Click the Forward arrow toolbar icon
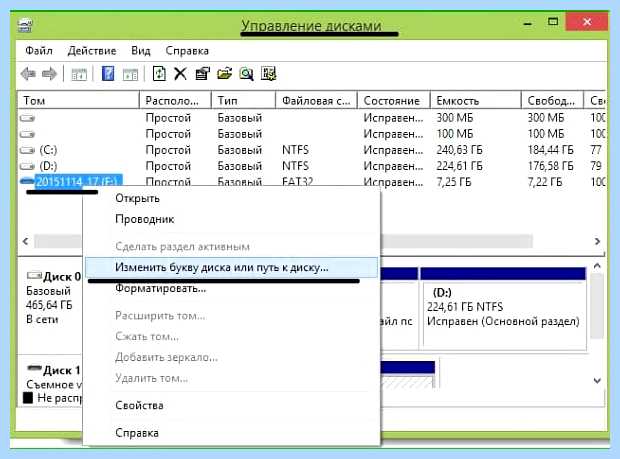Screen dimensions: 620x459 point(49,74)
